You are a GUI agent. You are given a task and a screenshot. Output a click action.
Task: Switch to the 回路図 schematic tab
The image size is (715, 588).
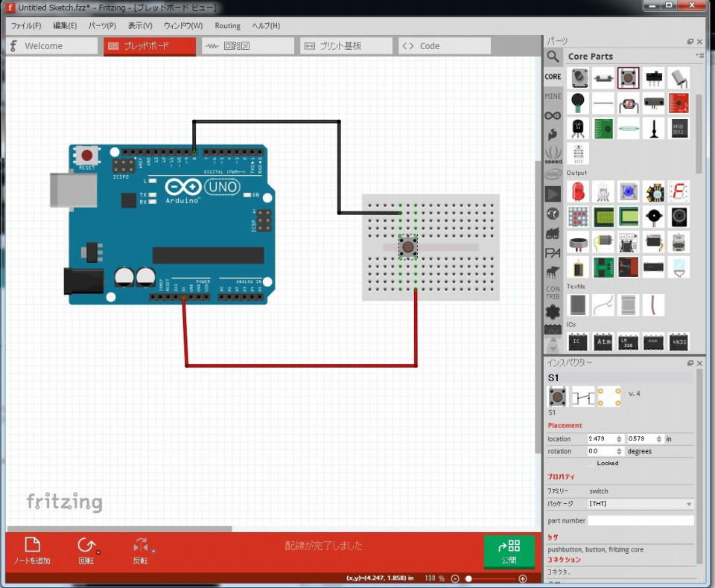pos(247,46)
